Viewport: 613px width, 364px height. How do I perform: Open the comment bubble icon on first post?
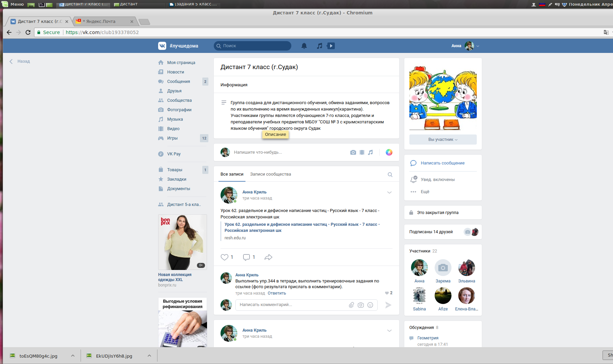click(x=246, y=257)
